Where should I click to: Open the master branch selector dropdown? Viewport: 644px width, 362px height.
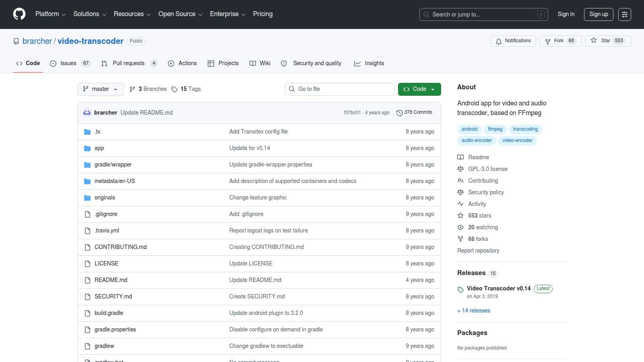tap(100, 89)
